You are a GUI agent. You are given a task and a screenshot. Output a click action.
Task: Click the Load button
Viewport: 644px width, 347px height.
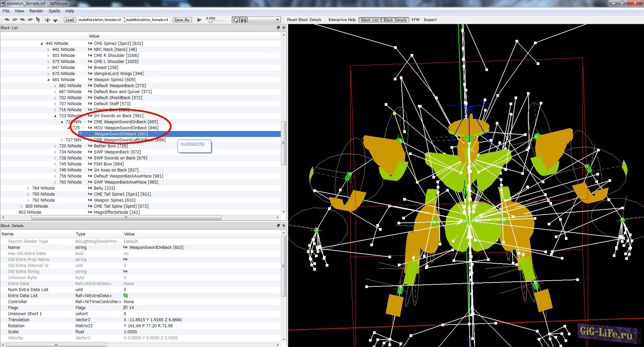pos(69,20)
